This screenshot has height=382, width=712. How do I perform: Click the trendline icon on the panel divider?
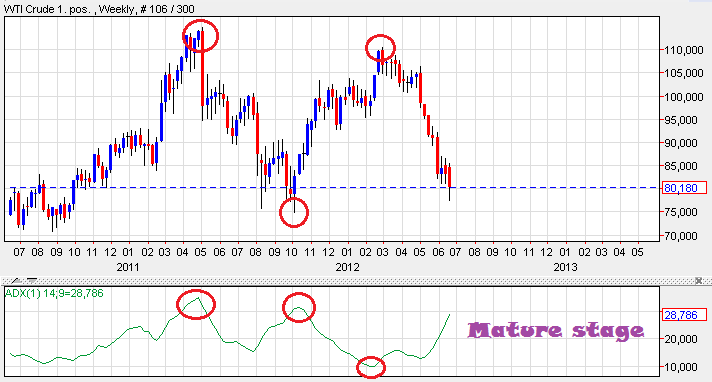coord(16,281)
